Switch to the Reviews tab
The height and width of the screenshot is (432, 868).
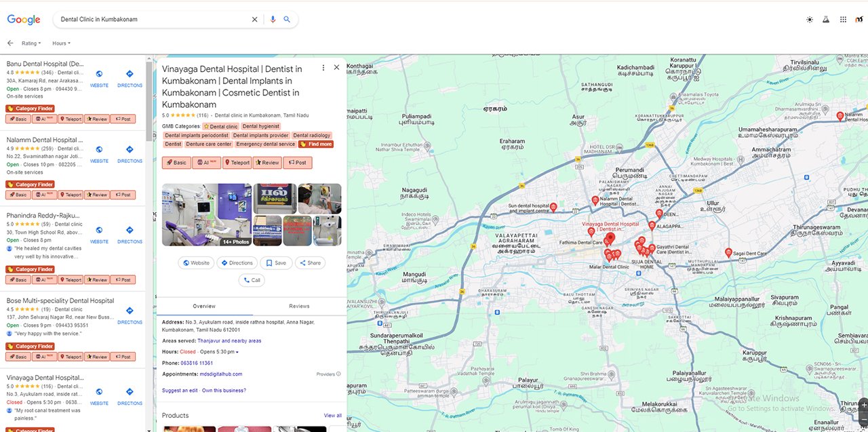point(299,307)
